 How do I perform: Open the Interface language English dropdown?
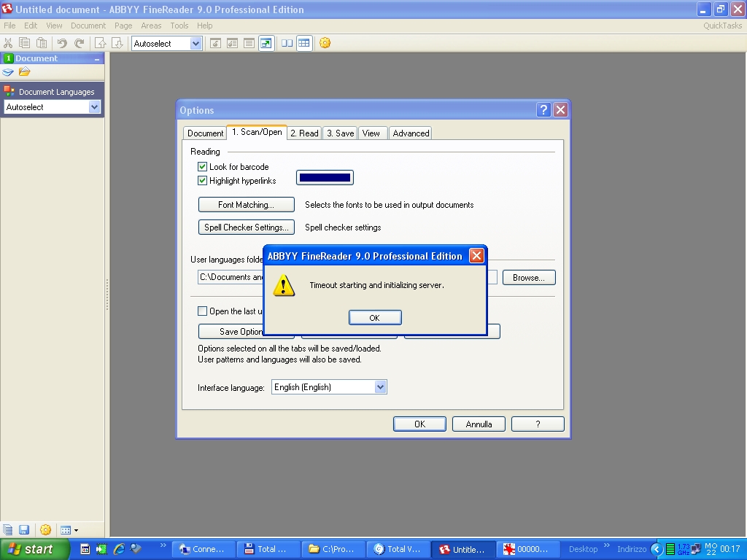click(x=329, y=387)
